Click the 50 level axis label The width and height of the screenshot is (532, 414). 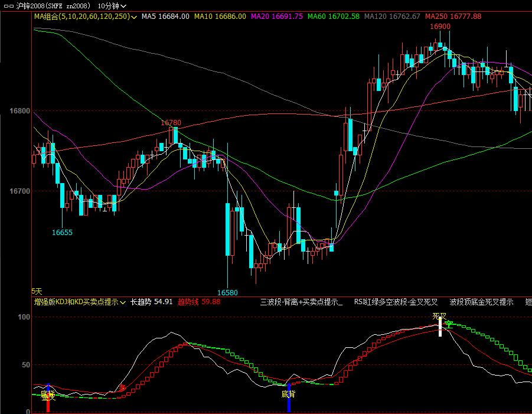(x=26, y=365)
